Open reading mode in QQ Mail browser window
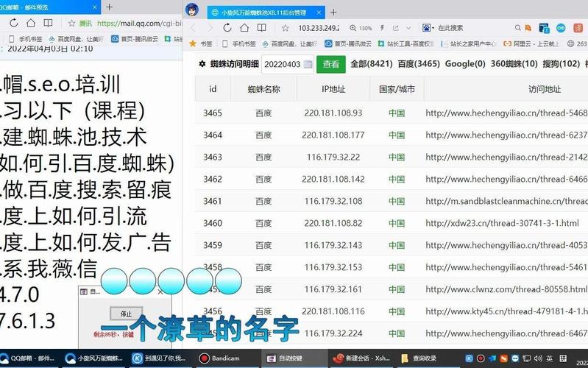The image size is (588, 368). 48,23
